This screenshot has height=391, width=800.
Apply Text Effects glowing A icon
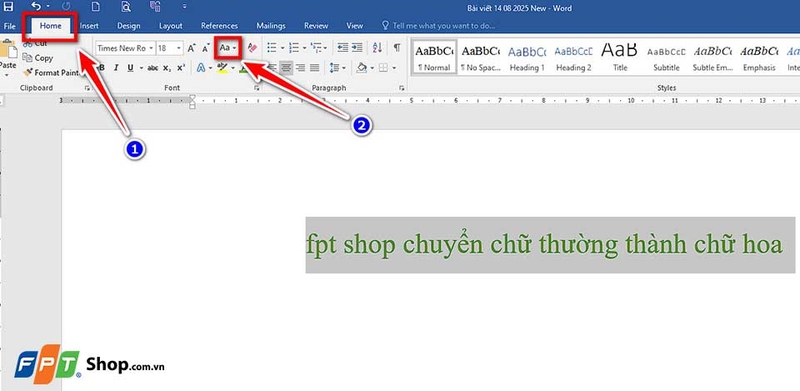[x=201, y=67]
